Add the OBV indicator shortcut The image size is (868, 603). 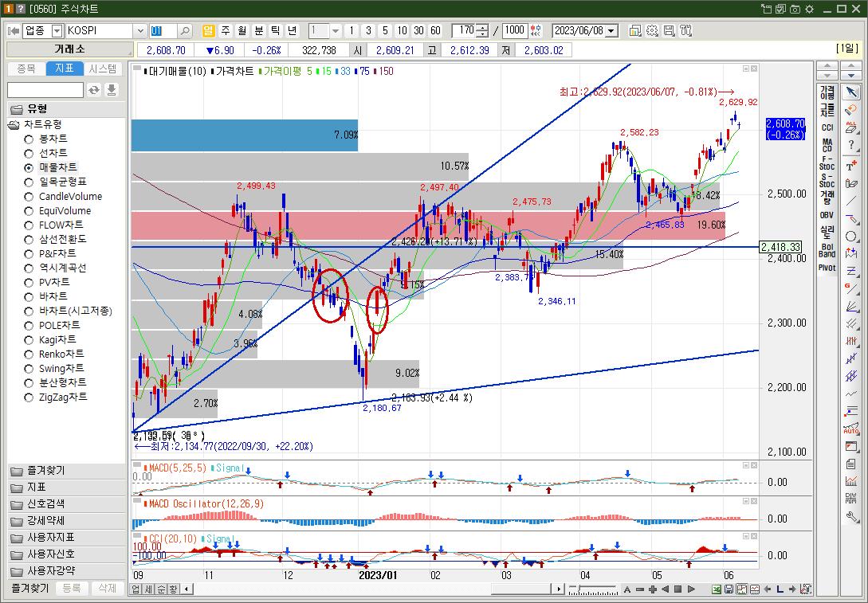click(827, 215)
